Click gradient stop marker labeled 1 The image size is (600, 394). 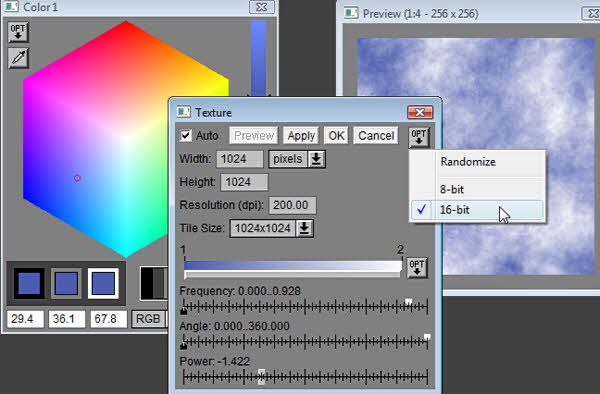(x=183, y=249)
